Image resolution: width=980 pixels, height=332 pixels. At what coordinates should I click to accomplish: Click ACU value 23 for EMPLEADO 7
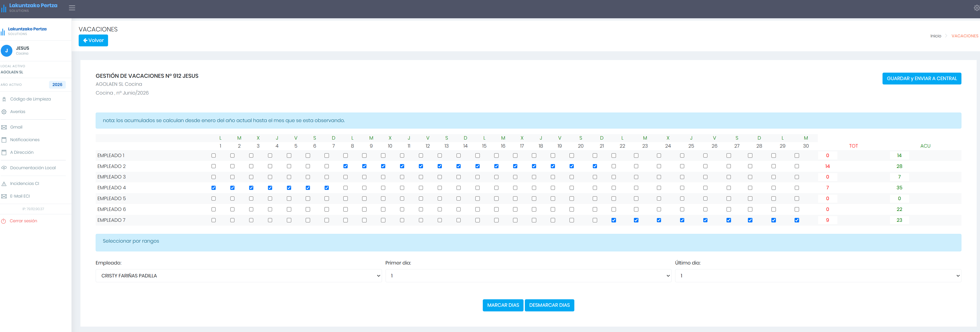pyautogui.click(x=899, y=220)
